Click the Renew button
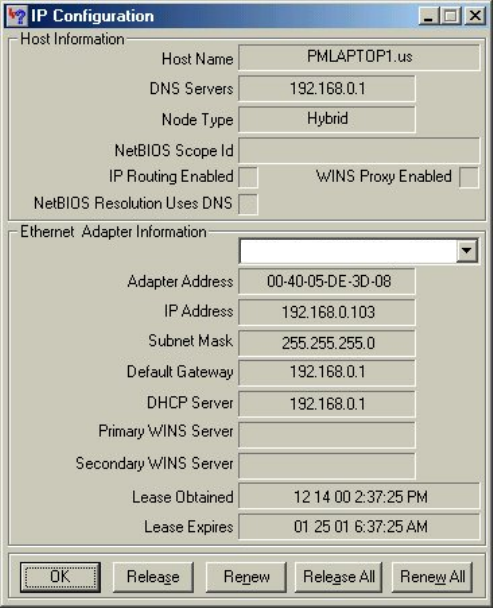 pos(246,577)
